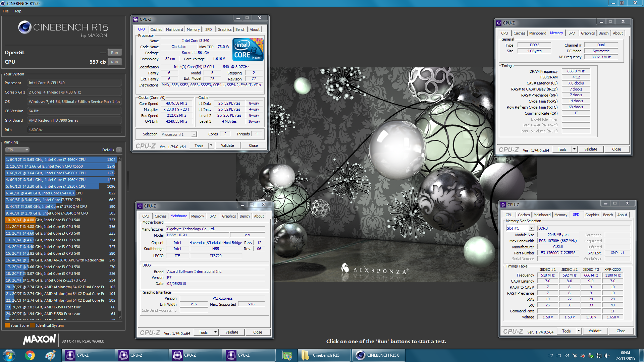Image resolution: width=644 pixels, height=362 pixels.
Task: Run the OpenGL benchmark
Action: (114, 53)
